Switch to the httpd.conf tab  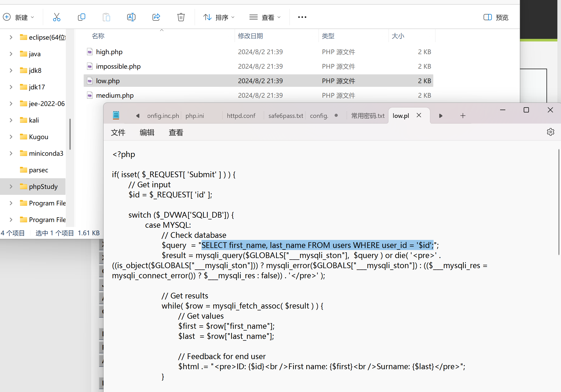(241, 116)
